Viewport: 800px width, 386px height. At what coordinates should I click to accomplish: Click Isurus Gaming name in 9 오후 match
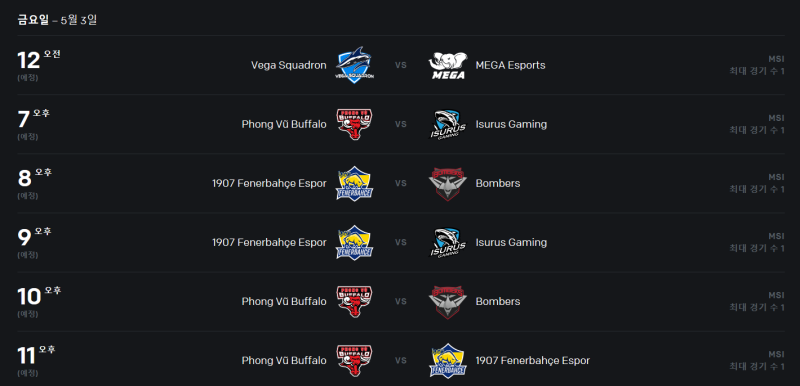tap(511, 243)
